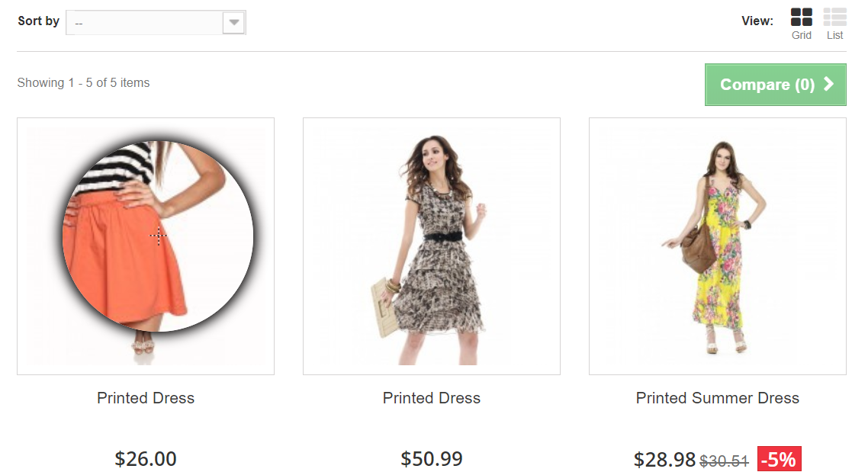
Task: Open Printed Dress title above $26.00
Action: pyautogui.click(x=146, y=398)
